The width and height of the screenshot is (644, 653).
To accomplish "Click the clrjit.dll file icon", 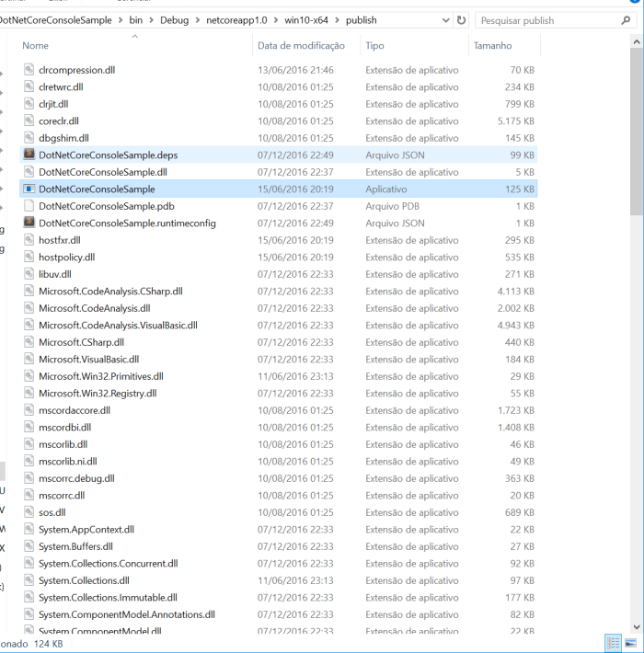I will click(x=29, y=104).
